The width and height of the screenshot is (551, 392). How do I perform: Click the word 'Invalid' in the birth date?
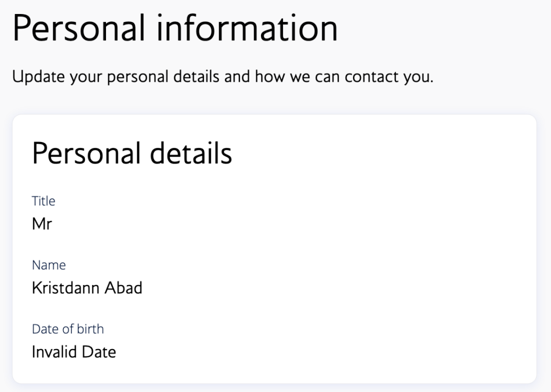pyautogui.click(x=55, y=352)
